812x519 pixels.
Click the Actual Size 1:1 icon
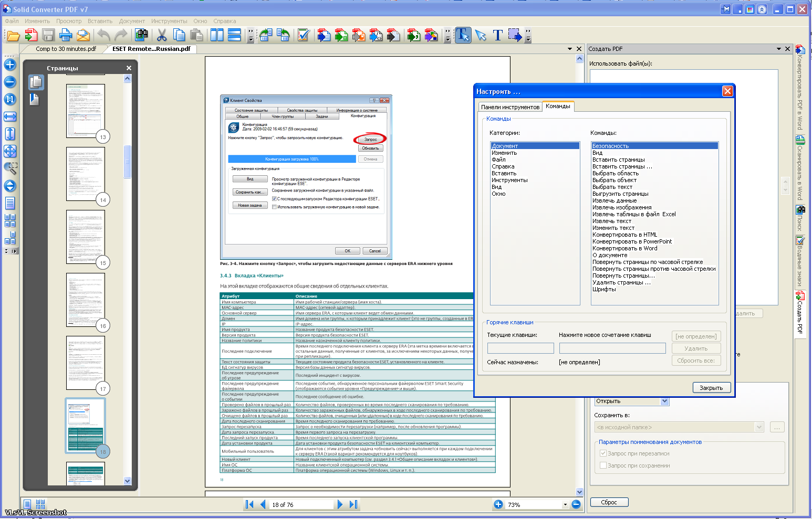[x=10, y=99]
